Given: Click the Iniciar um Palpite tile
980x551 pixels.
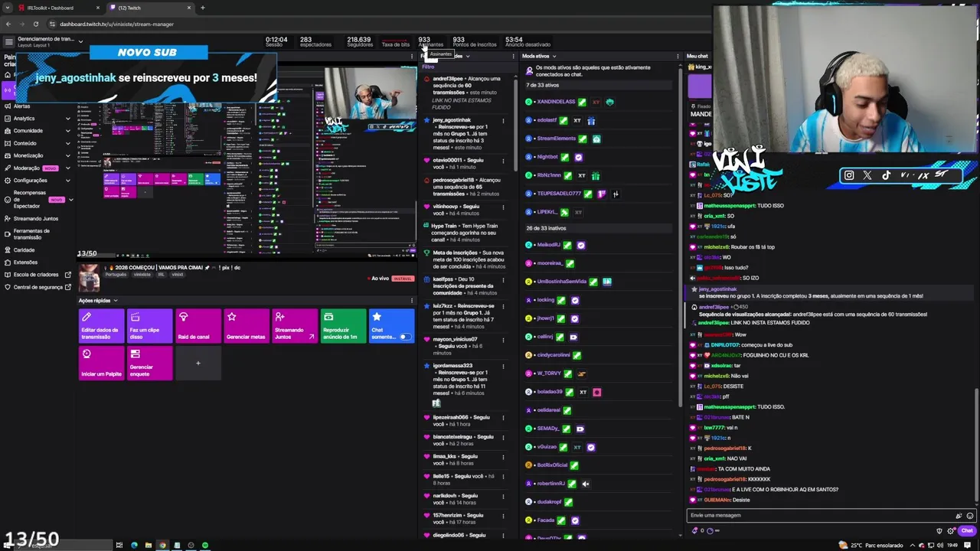Looking at the screenshot, I should click(x=101, y=363).
